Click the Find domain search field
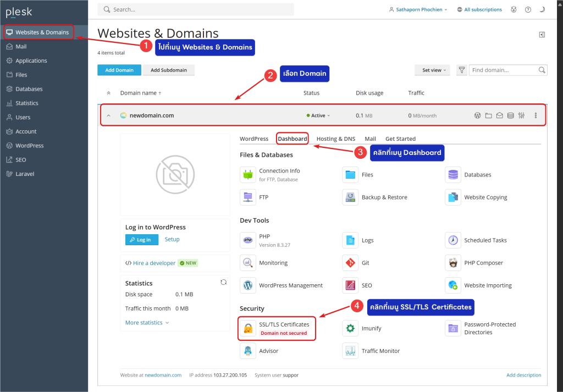This screenshot has height=392, width=563. click(x=504, y=70)
